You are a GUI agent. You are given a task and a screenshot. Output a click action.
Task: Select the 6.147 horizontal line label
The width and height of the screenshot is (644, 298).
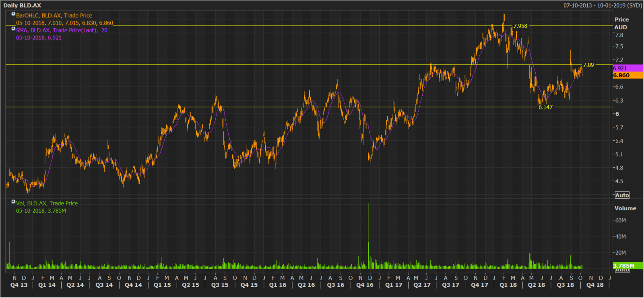tap(545, 107)
